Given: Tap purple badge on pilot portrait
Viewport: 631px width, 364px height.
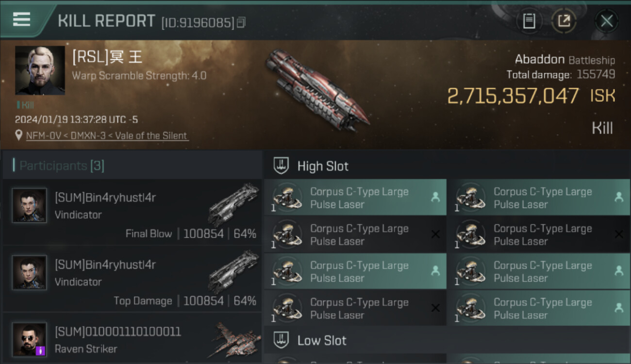Looking at the screenshot, I should click(41, 350).
